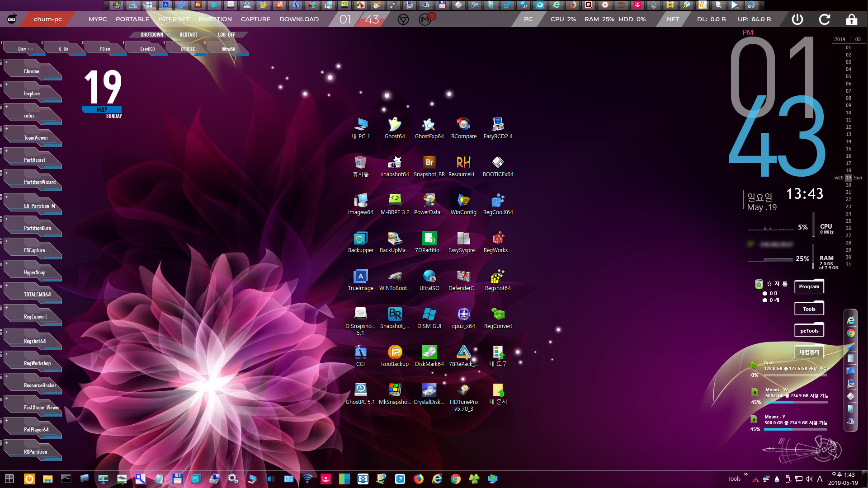The height and width of the screenshot is (488, 868).
Task: Open BCompare desktop shortcut
Action: pyautogui.click(x=463, y=128)
